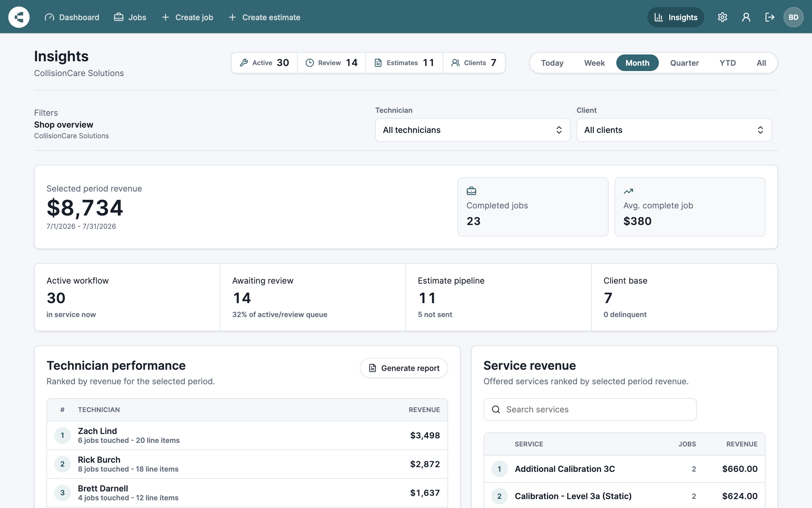Focus the Search services field
Image resolution: width=812 pixels, height=508 pixels.
(x=590, y=409)
